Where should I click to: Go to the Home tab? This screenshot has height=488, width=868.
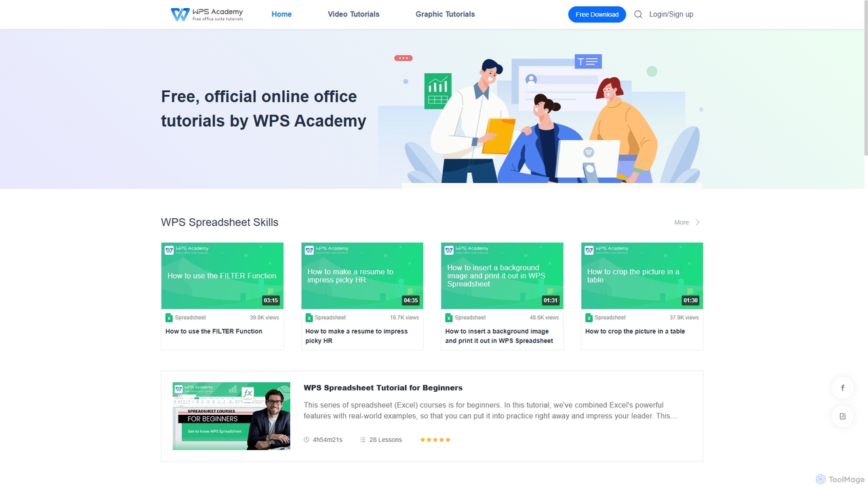[x=281, y=14]
